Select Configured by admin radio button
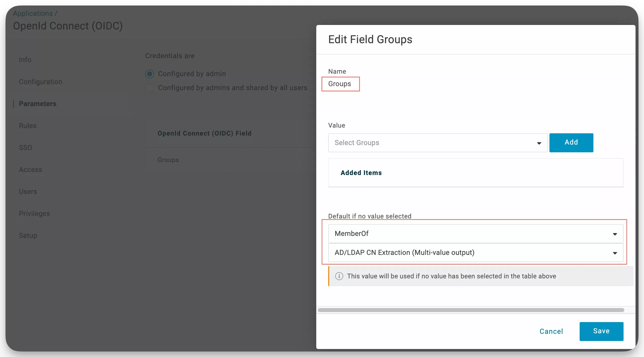644x357 pixels. click(x=149, y=74)
